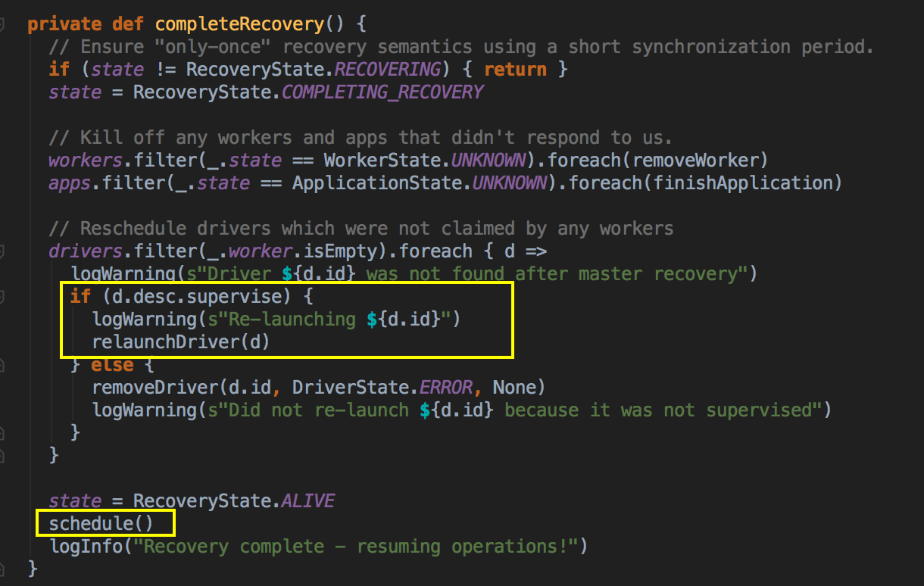Click the 'Kill off any workers' comment

361,138
